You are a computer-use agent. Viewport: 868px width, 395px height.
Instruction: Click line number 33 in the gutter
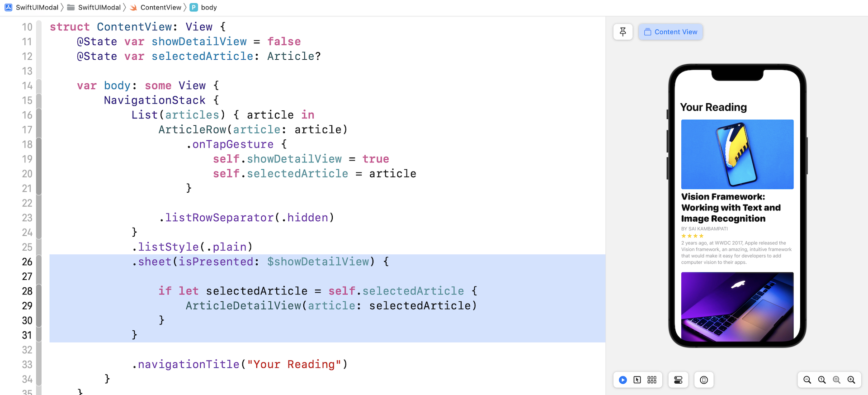27,365
